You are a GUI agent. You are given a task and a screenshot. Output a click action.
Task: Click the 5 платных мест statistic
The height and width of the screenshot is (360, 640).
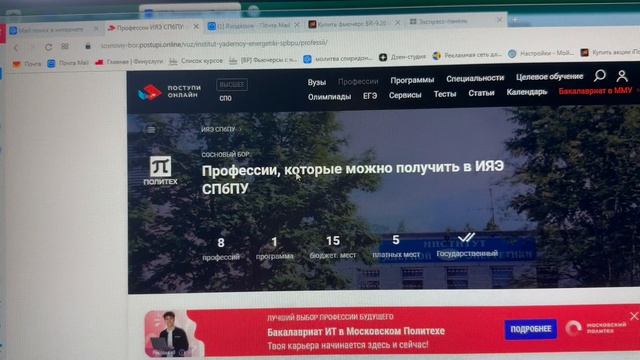pos(396,246)
